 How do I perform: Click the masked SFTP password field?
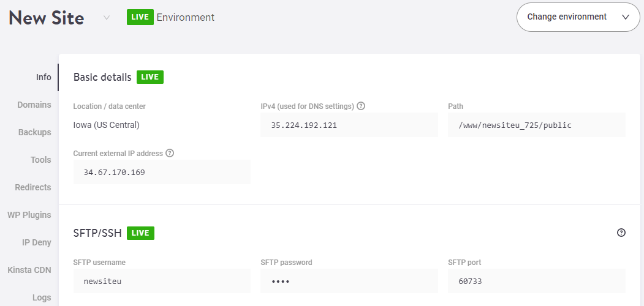pyautogui.click(x=349, y=281)
